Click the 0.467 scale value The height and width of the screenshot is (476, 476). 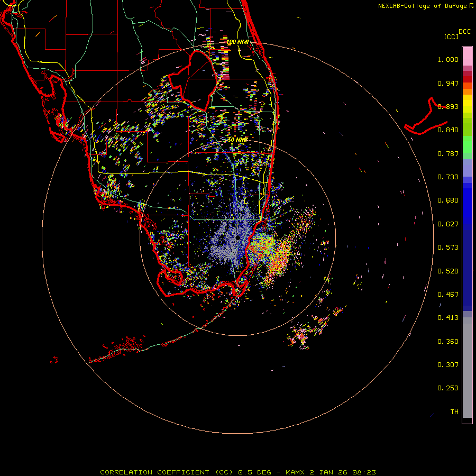(448, 295)
